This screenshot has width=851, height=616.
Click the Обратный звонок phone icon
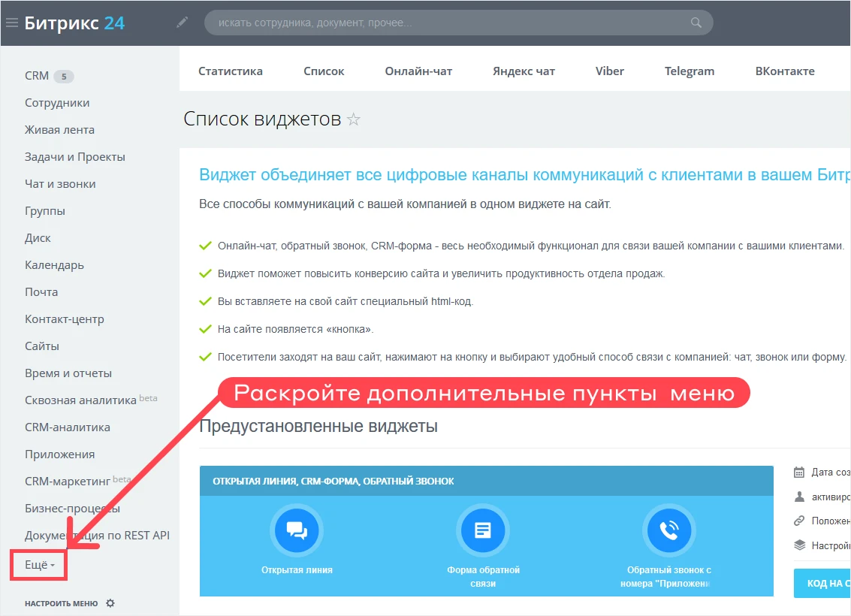pos(668,530)
